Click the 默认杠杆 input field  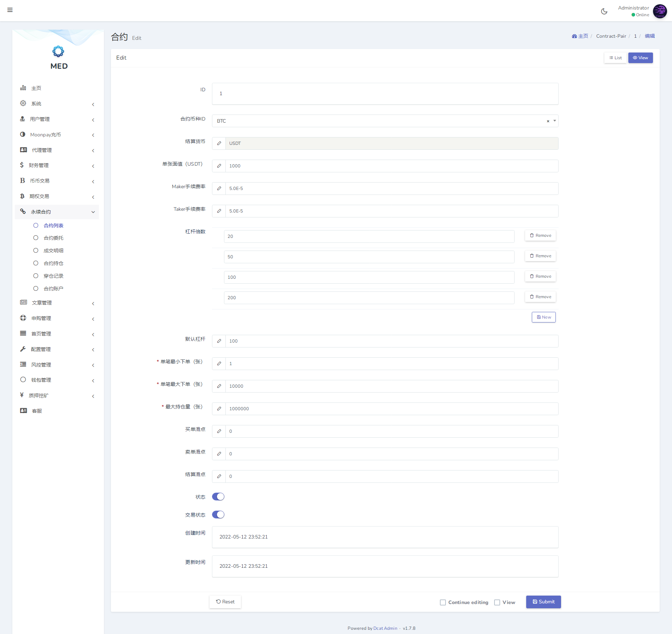tap(391, 341)
